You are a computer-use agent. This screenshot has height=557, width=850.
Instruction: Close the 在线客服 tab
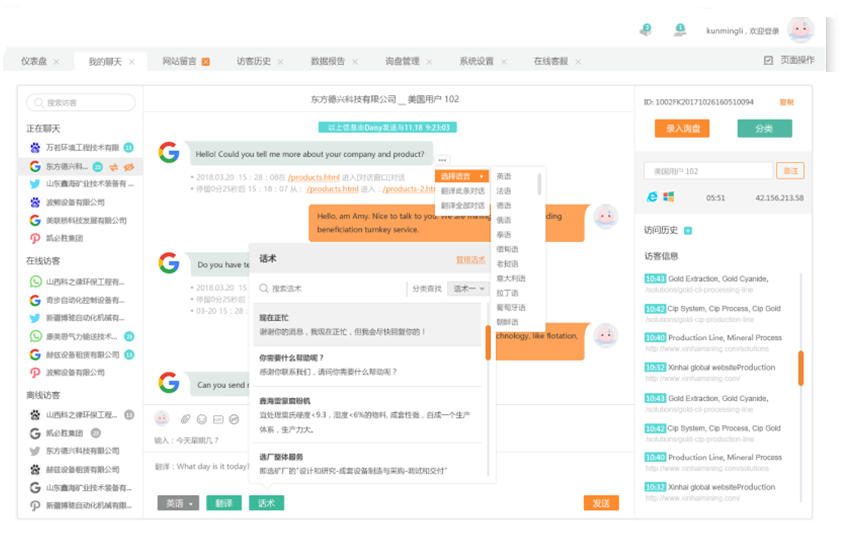point(578,62)
